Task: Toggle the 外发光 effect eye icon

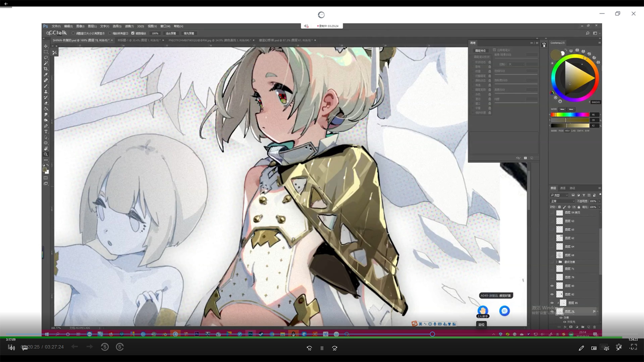Action: 565,322
